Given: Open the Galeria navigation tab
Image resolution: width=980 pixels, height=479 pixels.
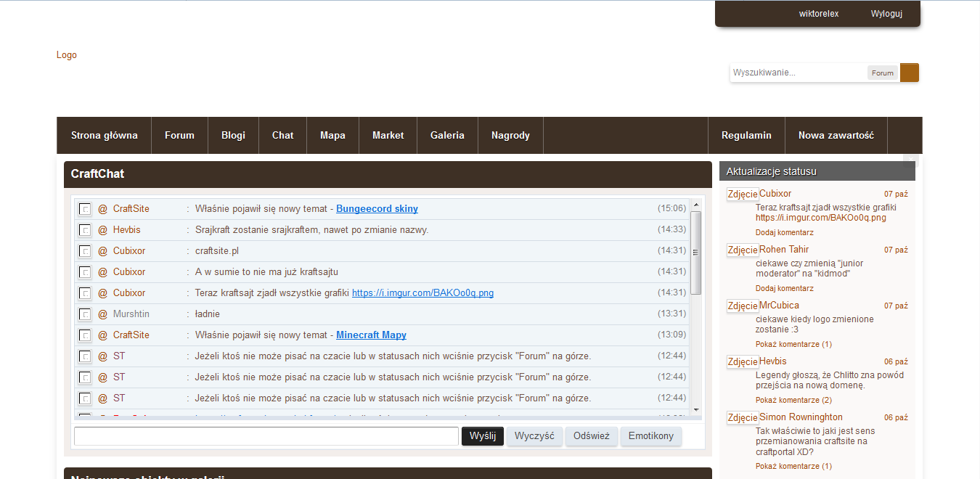Looking at the screenshot, I should (447, 135).
